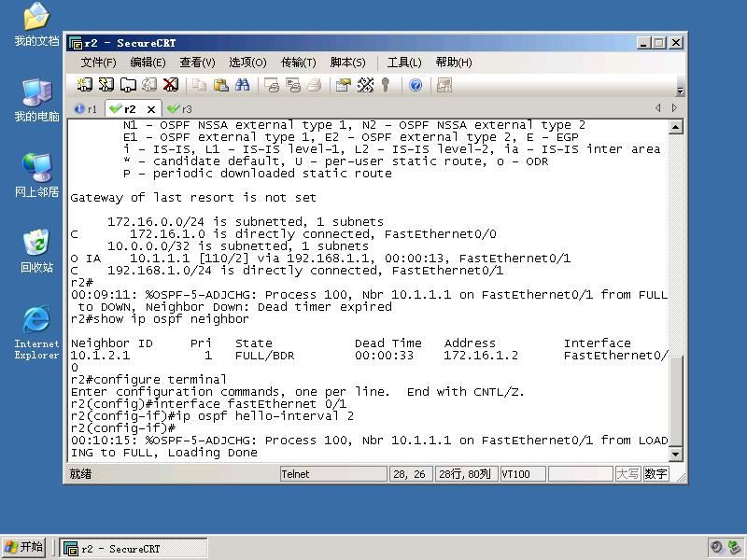747x560 pixels.
Task: Open the 脚本(S) menu
Action: coord(347,63)
